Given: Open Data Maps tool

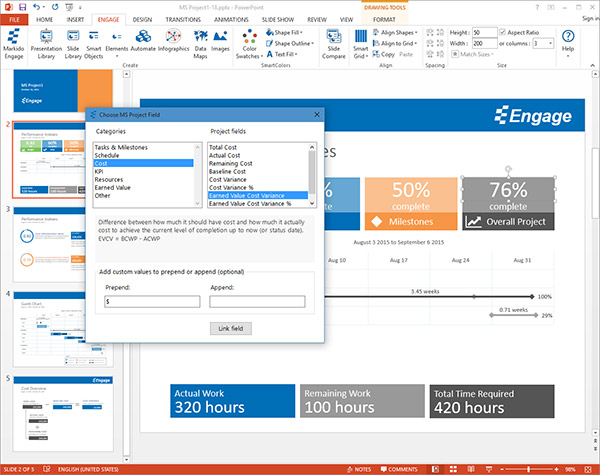Looking at the screenshot, I should pos(201,43).
